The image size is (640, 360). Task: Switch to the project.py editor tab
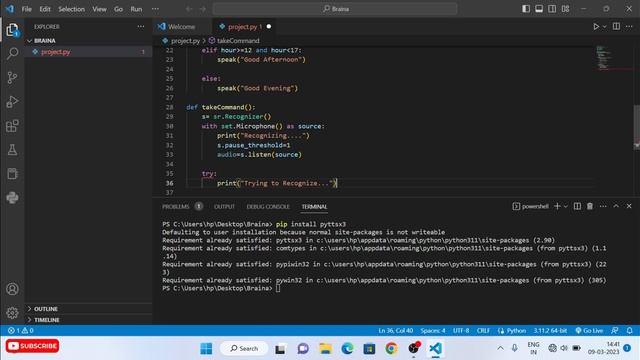pyautogui.click(x=243, y=27)
